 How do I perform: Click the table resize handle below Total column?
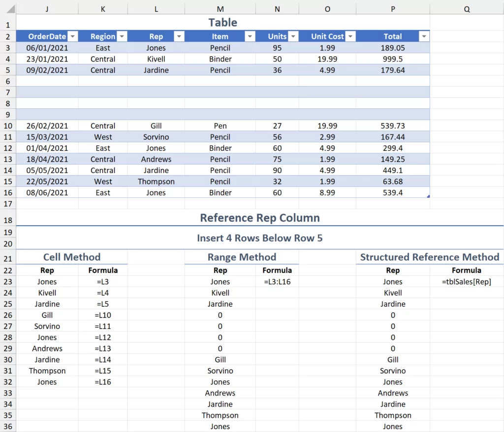click(x=428, y=197)
